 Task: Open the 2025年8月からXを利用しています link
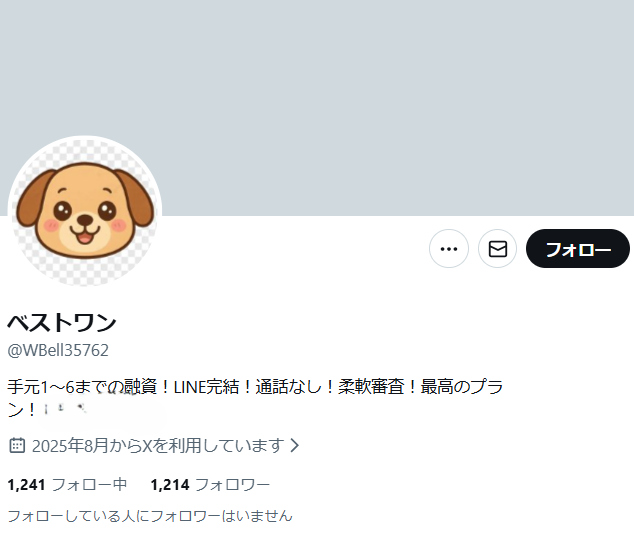158,445
